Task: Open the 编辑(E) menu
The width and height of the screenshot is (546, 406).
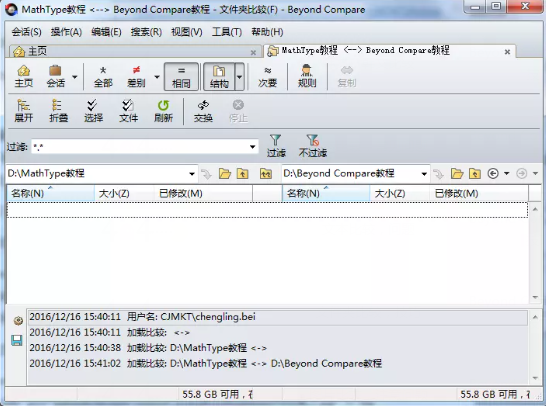Action: coord(106,32)
